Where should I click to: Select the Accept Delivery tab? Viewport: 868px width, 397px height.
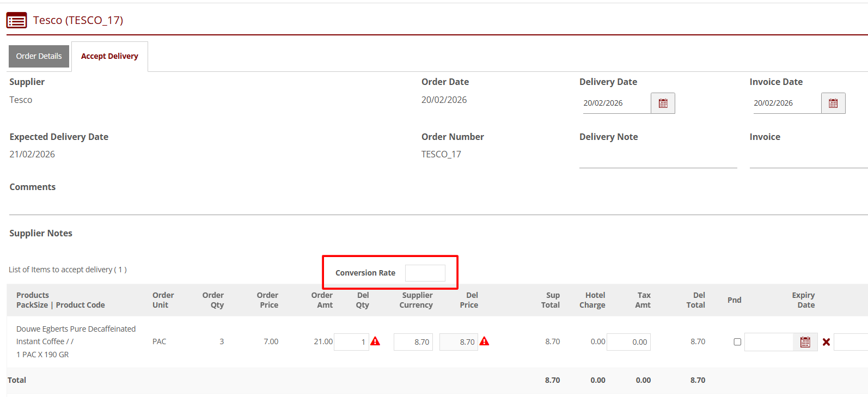pos(109,56)
